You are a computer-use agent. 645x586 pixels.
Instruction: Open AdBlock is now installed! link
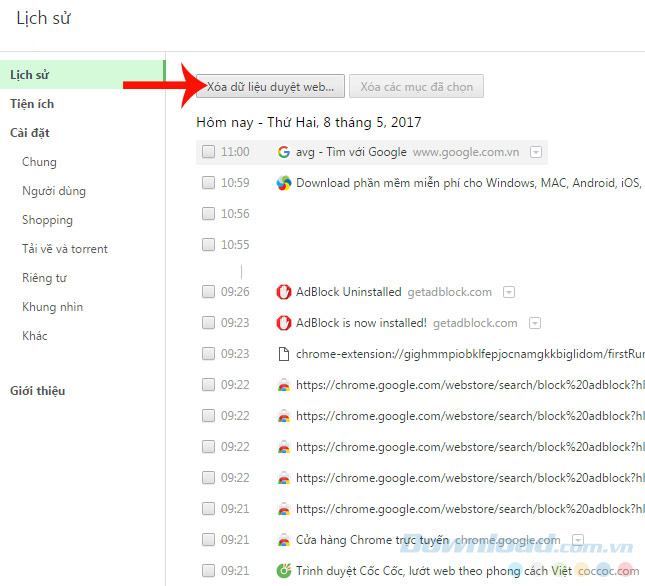361,323
